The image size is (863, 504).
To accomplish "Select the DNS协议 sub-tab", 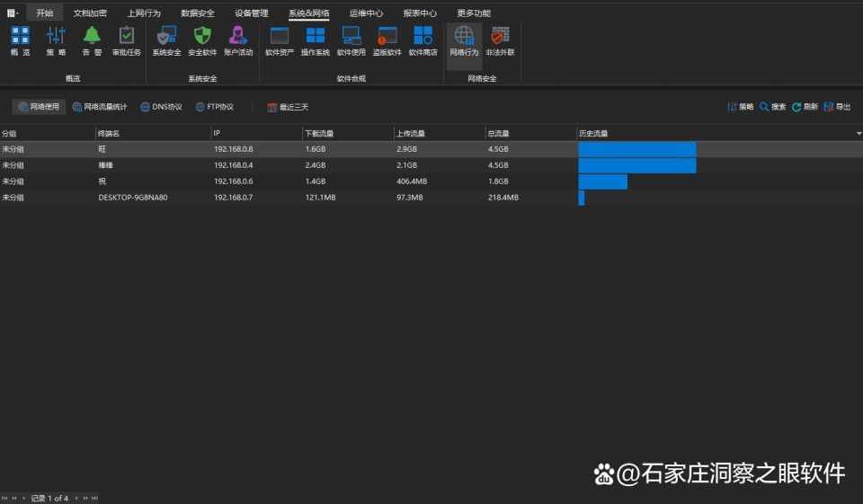I will click(x=161, y=107).
